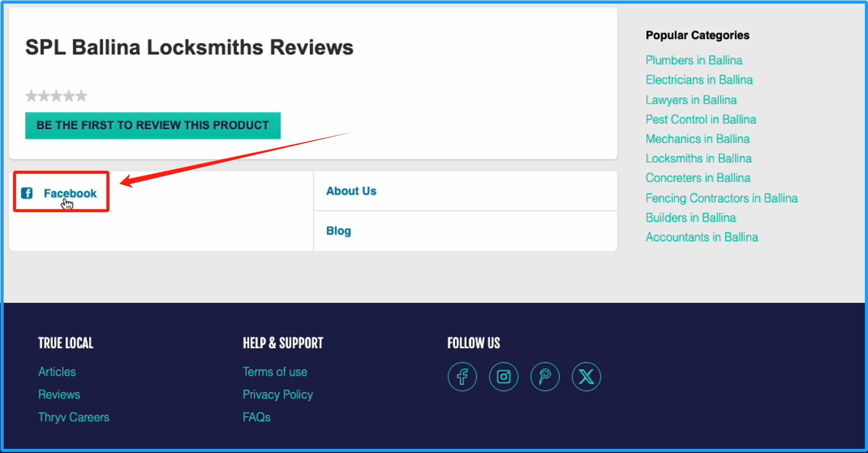Screen dimensions: 868x453
Task: Click the grey star rating row
Action: click(57, 96)
